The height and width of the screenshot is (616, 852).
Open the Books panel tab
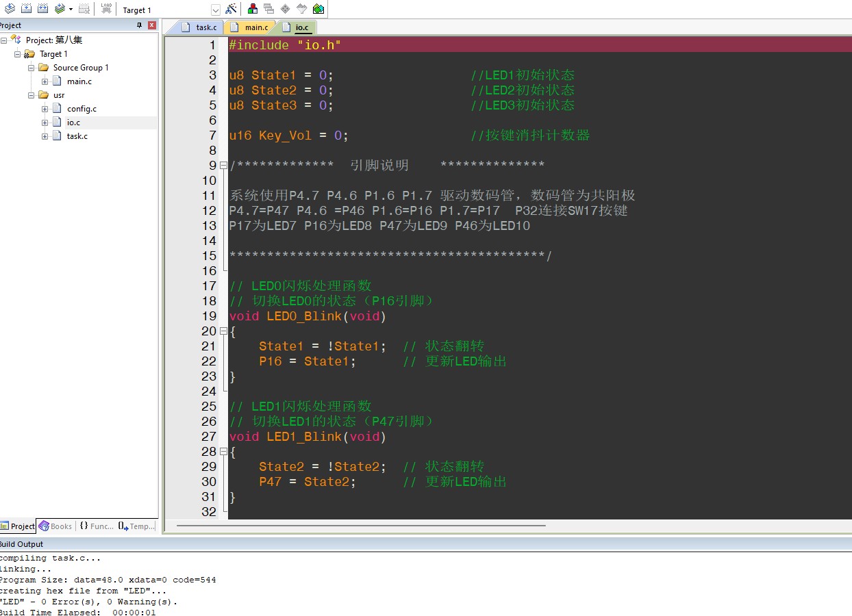pos(55,526)
